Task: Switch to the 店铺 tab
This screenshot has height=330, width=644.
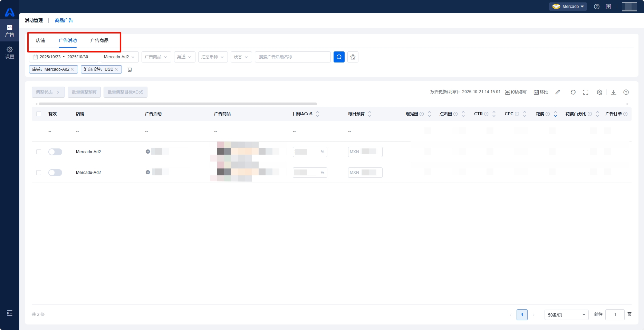Action: click(40, 40)
